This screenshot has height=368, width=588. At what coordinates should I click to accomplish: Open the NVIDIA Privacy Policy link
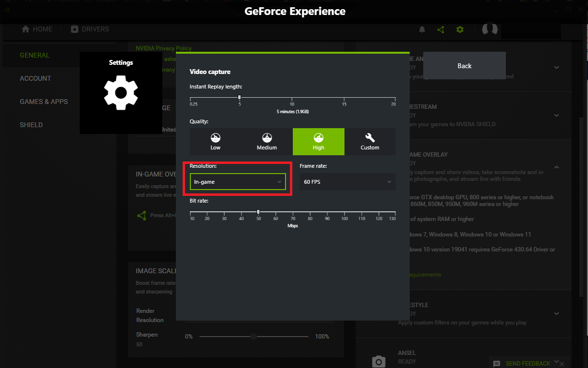pos(163,48)
